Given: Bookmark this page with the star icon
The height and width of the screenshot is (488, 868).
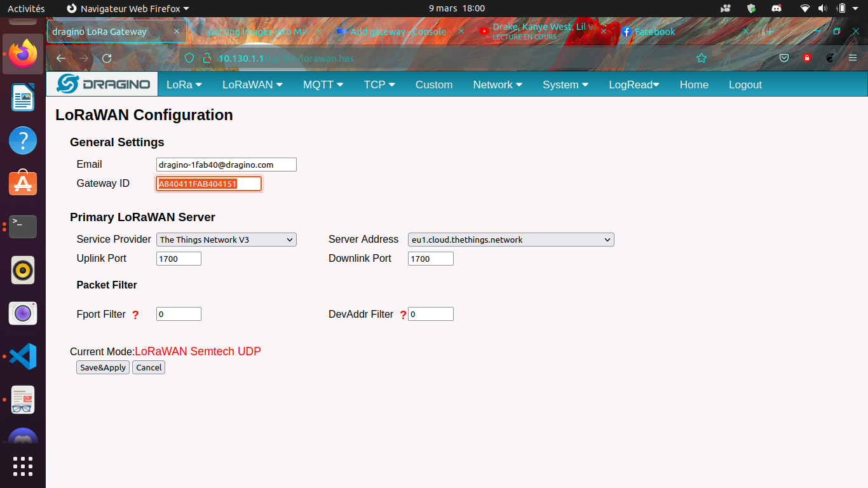Looking at the screenshot, I should click(702, 58).
